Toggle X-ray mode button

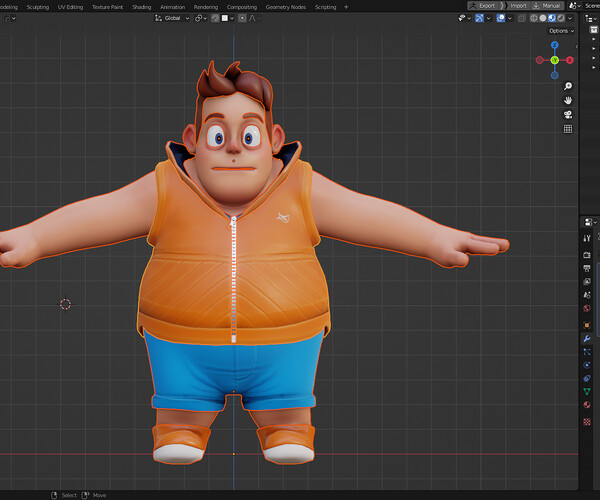pos(522,18)
